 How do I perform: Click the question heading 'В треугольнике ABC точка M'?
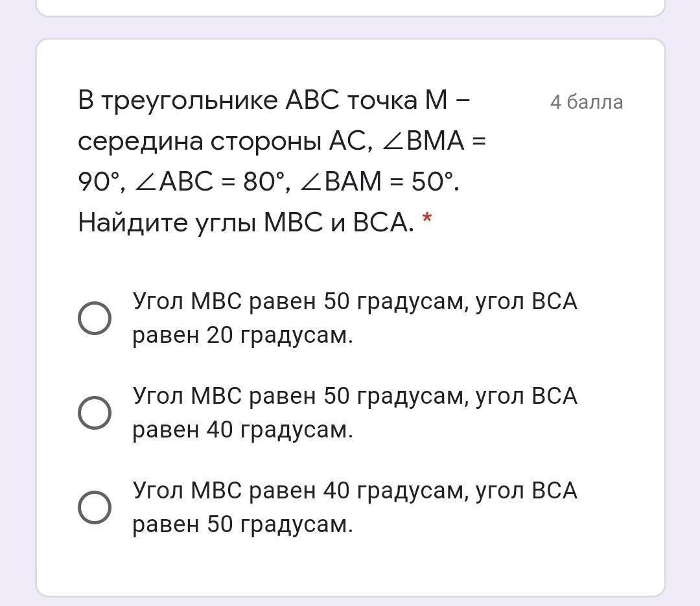tap(274, 100)
